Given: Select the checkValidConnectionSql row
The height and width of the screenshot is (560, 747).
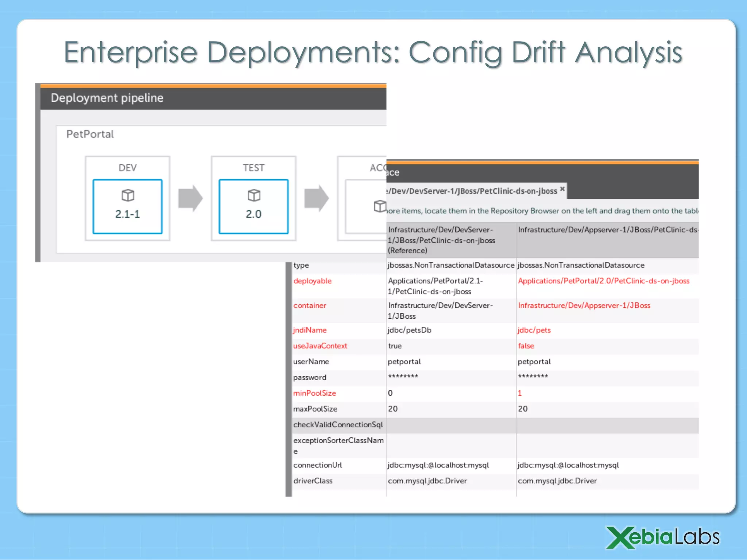Looking at the screenshot, I should [496, 425].
